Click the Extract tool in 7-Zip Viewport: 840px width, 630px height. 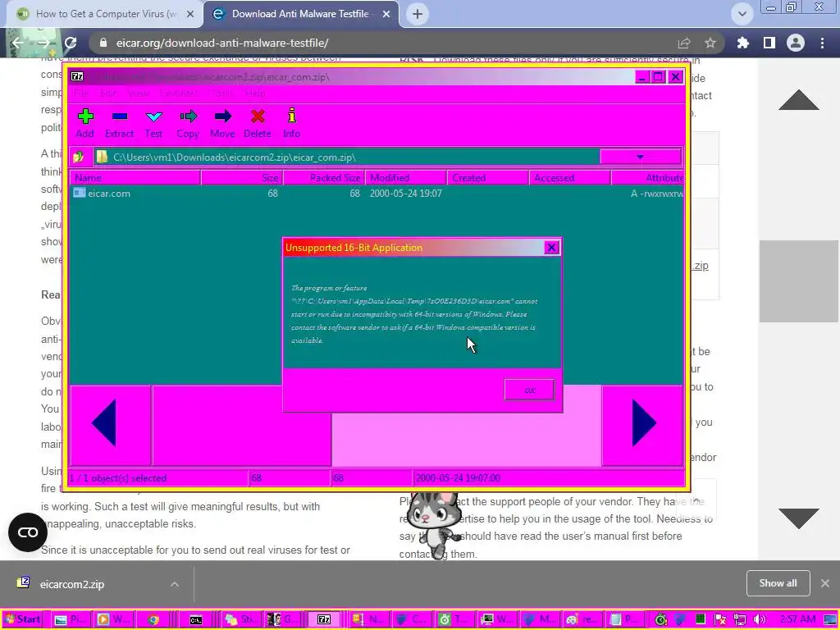[x=119, y=124]
